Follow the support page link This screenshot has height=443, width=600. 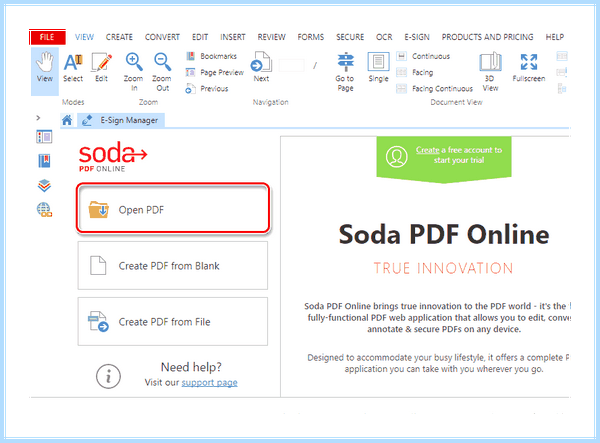pyautogui.click(x=209, y=383)
